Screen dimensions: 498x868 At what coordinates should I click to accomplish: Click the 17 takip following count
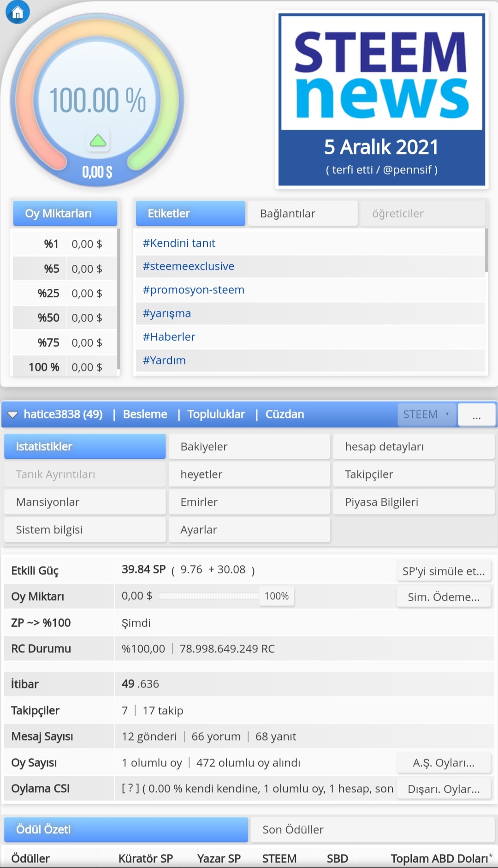pyautogui.click(x=163, y=710)
